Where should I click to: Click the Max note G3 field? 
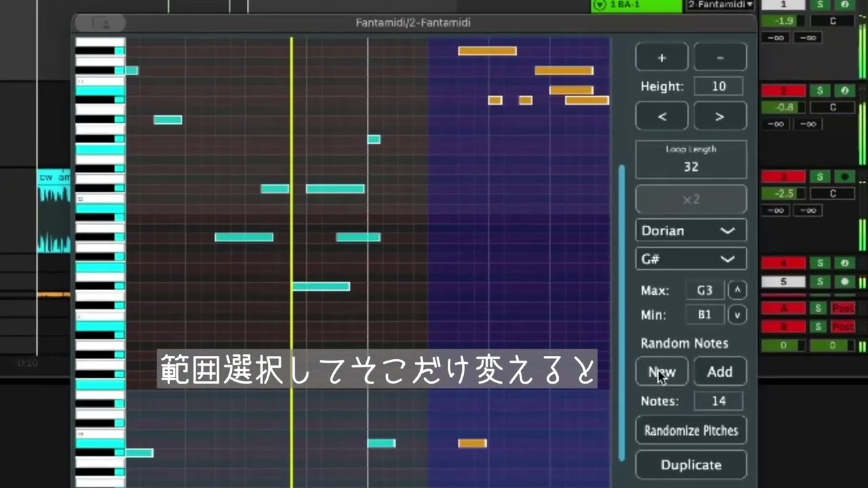pyautogui.click(x=705, y=290)
